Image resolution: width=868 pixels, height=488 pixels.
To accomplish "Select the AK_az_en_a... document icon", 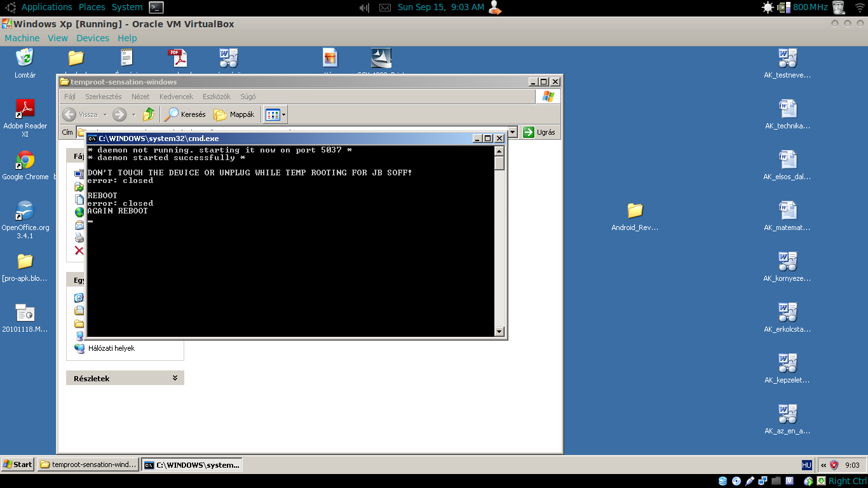I will click(x=787, y=414).
